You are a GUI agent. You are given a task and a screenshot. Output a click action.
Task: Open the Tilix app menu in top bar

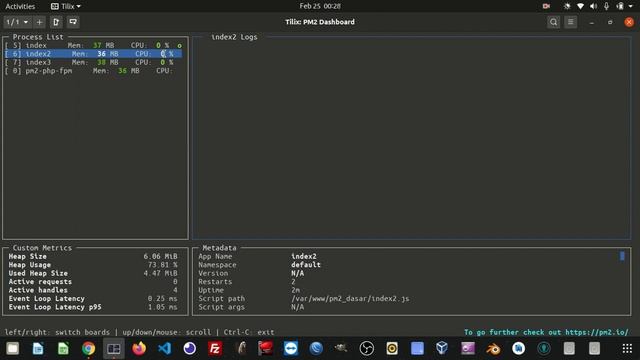pyautogui.click(x=65, y=6)
